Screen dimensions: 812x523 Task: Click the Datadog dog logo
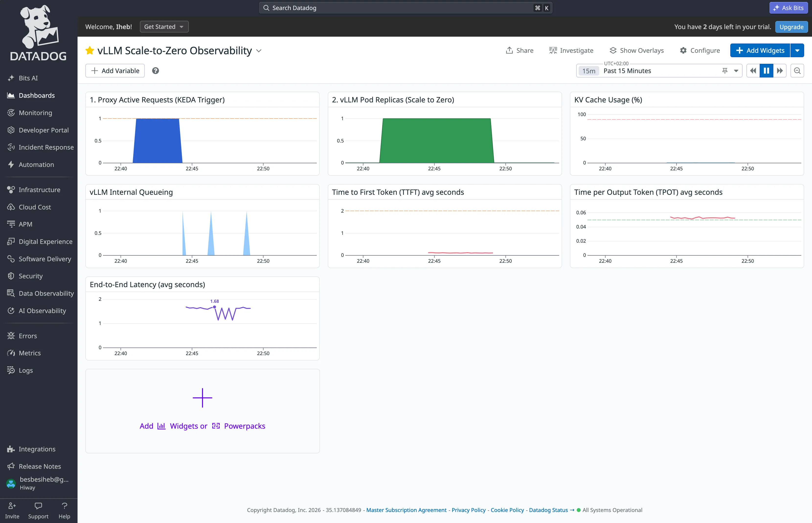[x=38, y=33]
